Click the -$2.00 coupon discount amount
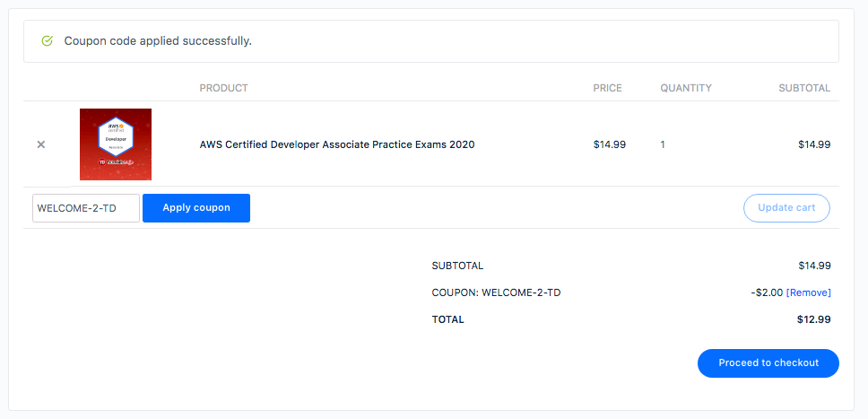868x419 pixels. click(767, 292)
